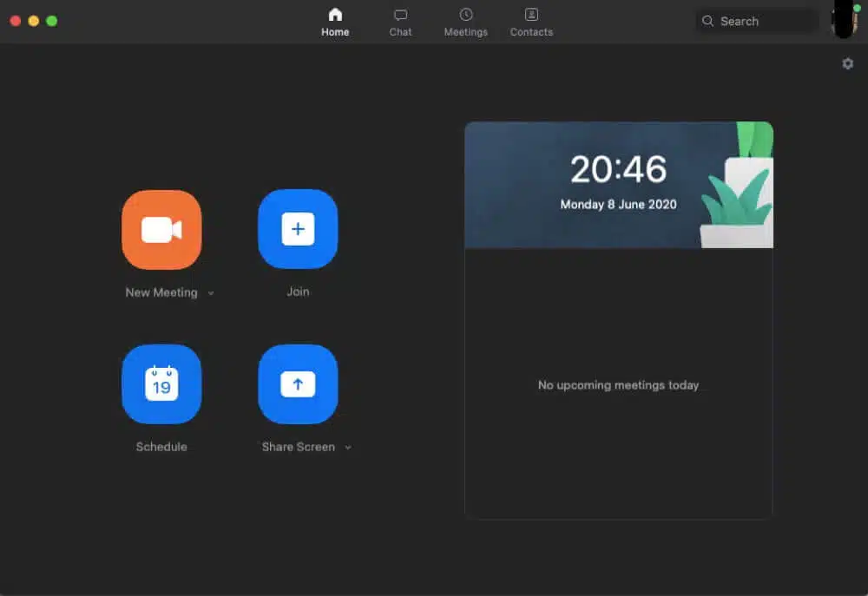Image resolution: width=868 pixels, height=596 pixels.
Task: Click the Join label under the plus icon
Action: pyautogui.click(x=298, y=291)
